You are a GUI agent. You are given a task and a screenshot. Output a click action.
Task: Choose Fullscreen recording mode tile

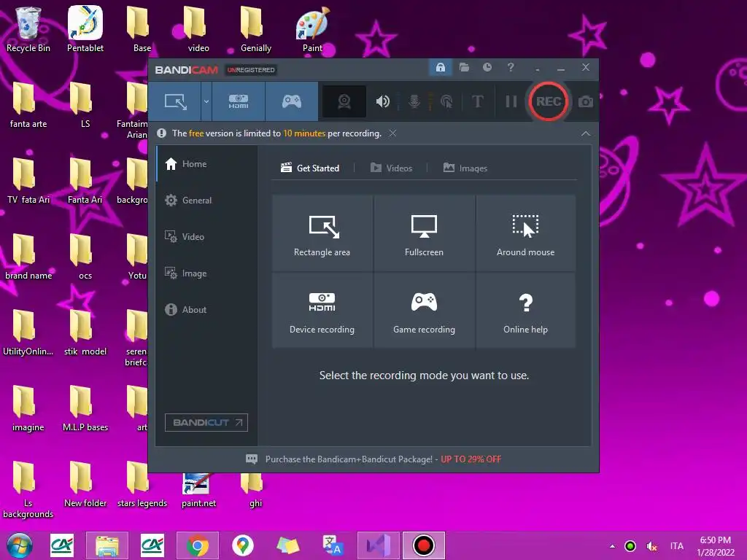(x=424, y=233)
